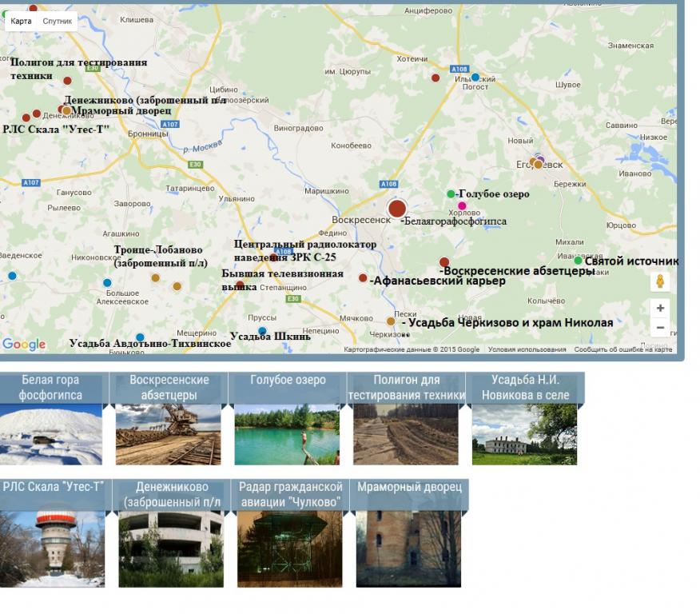700x614 pixels.
Task: Click the Виноградово label on map
Action: (298, 128)
